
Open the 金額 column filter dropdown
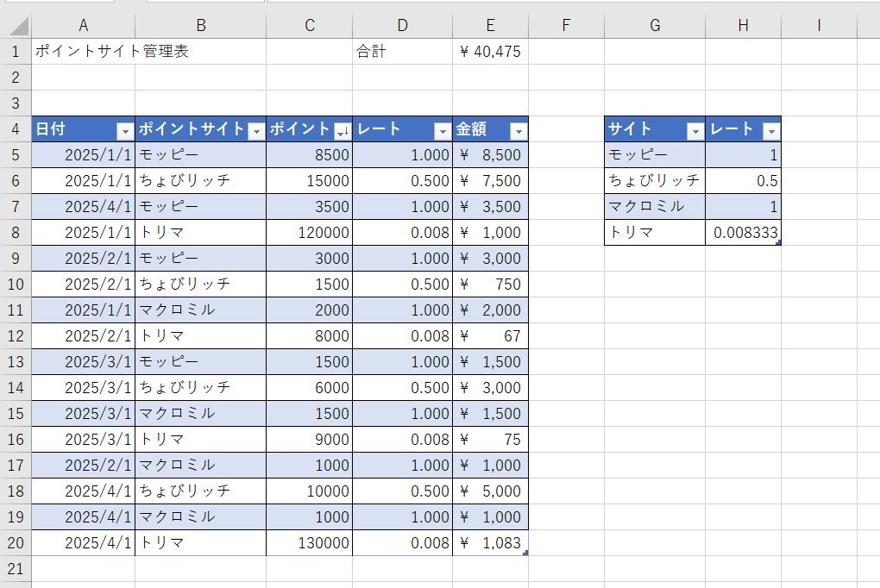[x=519, y=131]
